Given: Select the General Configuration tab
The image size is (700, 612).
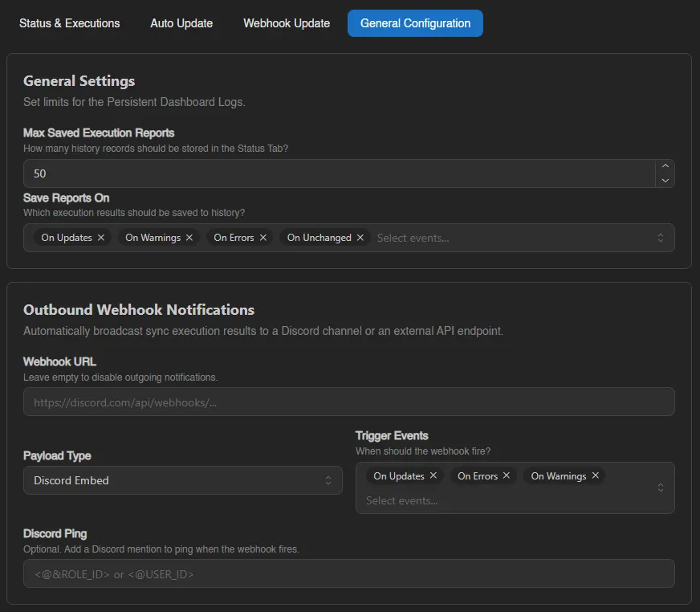Looking at the screenshot, I should tap(415, 23).
